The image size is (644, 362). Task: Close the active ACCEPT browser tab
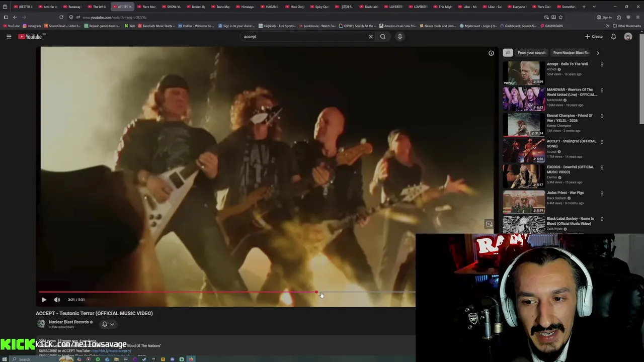coord(130,7)
